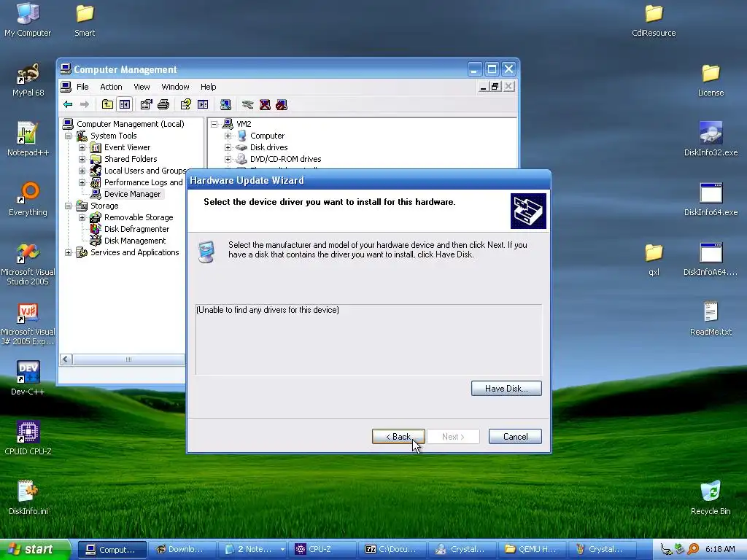Switch to Downlo... taskbar button

click(x=183, y=550)
